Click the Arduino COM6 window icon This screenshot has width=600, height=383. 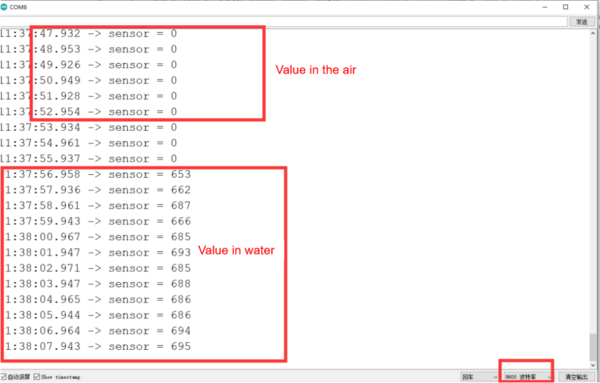click(4, 7)
